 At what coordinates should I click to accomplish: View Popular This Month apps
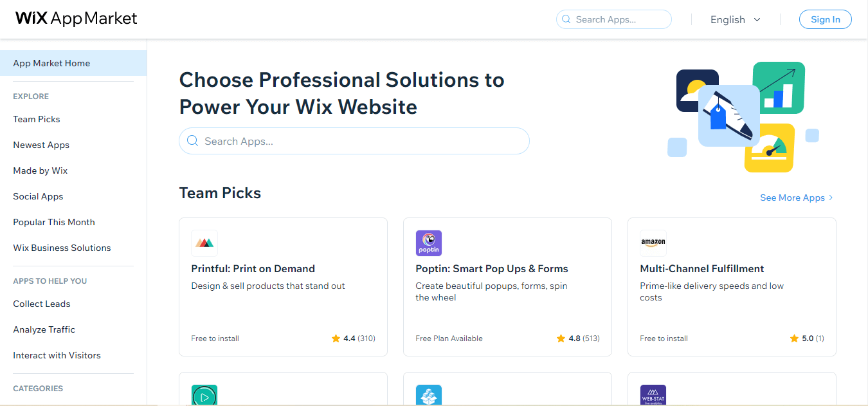click(54, 222)
